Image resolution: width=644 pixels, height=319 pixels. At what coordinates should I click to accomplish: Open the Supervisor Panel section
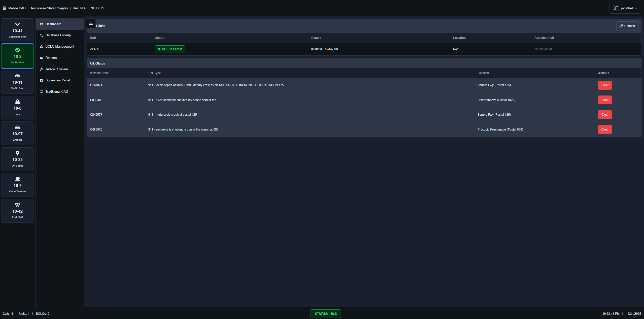click(57, 80)
